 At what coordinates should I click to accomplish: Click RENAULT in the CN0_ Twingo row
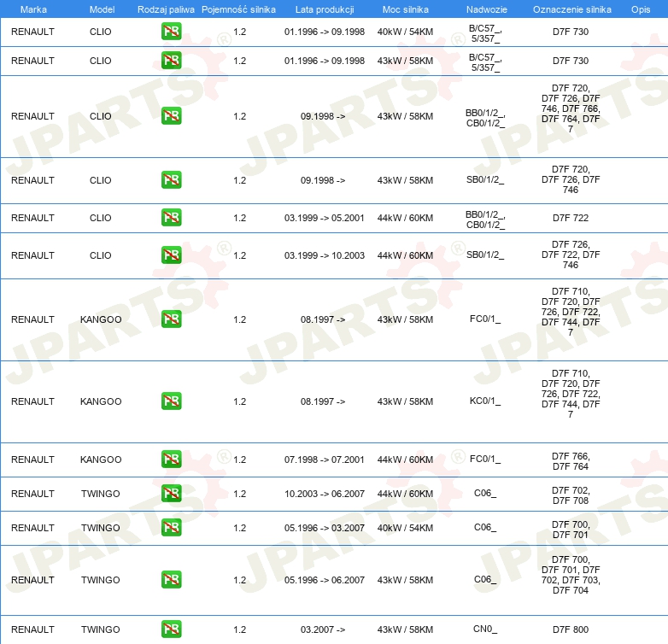coord(32,629)
